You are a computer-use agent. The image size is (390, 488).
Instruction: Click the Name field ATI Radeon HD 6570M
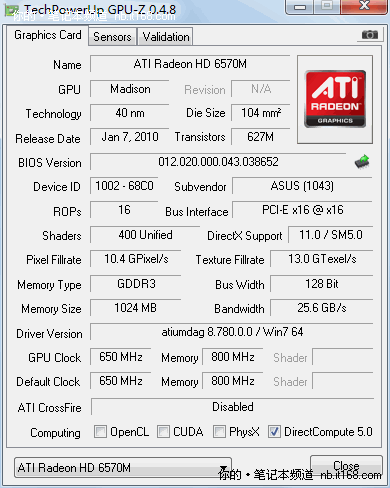(x=190, y=64)
